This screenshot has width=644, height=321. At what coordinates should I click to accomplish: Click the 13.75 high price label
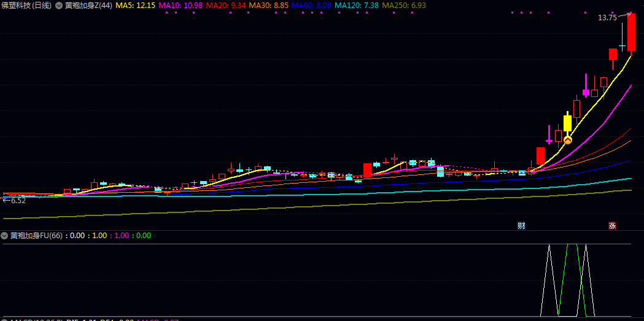click(x=607, y=18)
